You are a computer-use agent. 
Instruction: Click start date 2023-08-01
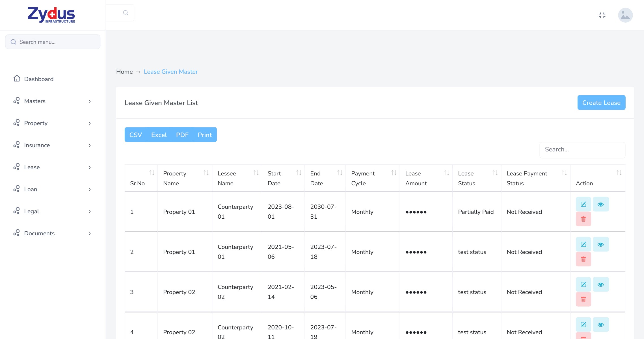[x=281, y=212]
